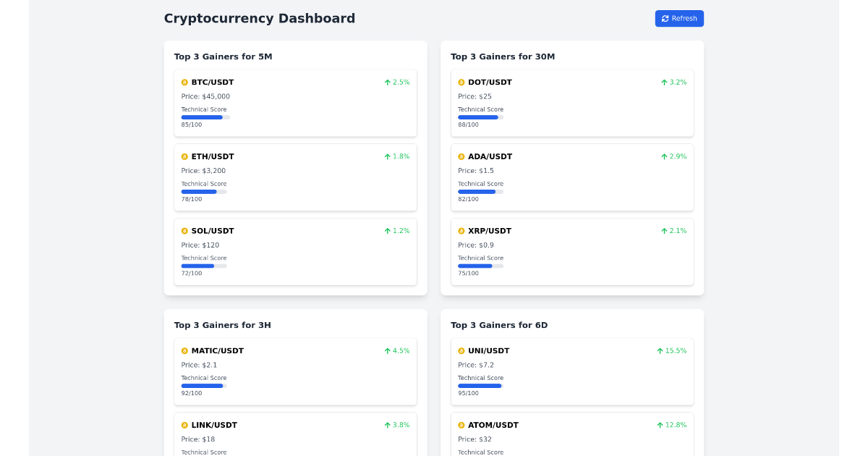The height and width of the screenshot is (456, 868).
Task: Click the ETH coin icon
Action: coord(184,156)
